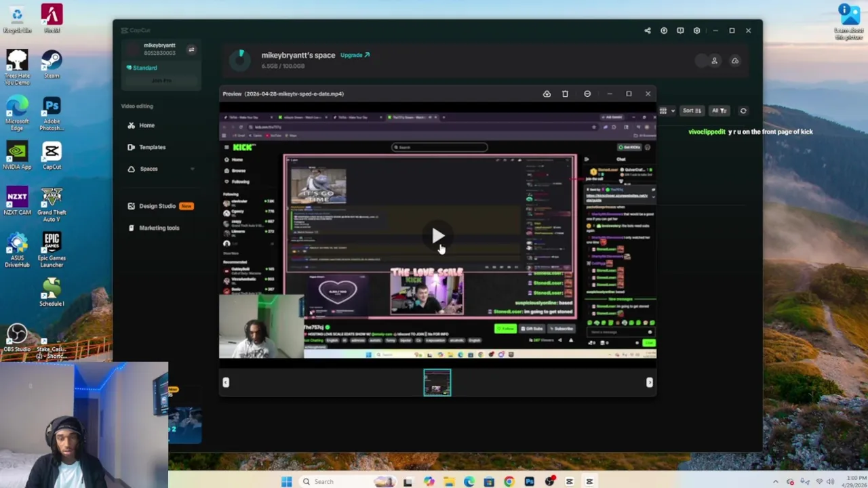
Task: Open the volume control in the system tray
Action: (x=831, y=482)
